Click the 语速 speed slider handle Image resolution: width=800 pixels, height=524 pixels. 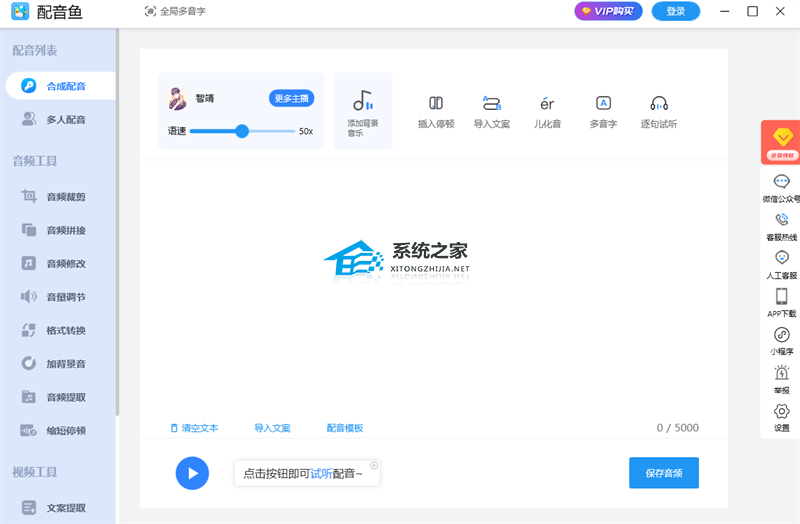point(242,131)
